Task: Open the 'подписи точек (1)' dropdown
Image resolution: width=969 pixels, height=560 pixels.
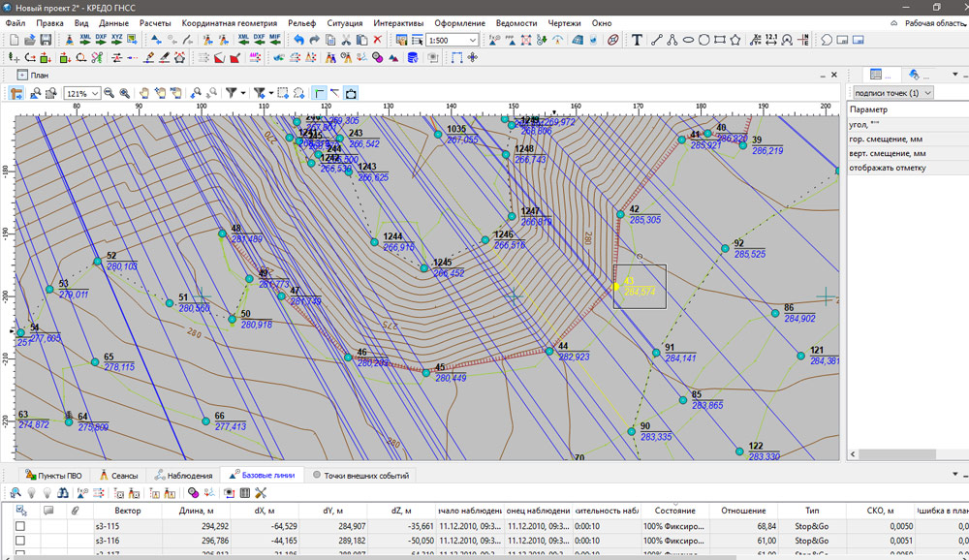Action: (893, 93)
